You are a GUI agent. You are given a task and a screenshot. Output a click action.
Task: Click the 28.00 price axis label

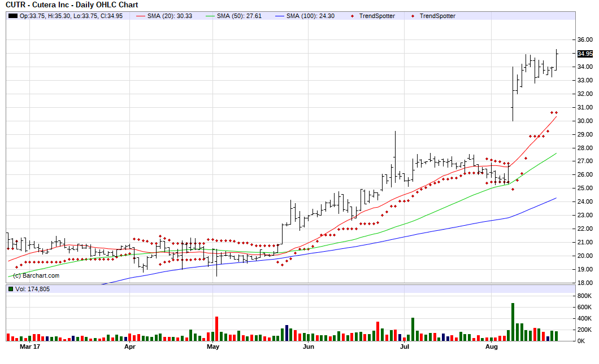tap(585, 148)
